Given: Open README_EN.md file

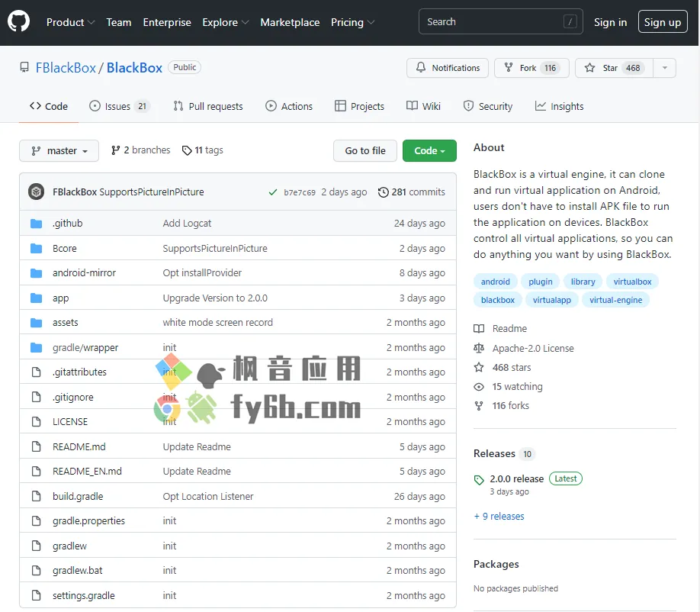Looking at the screenshot, I should click(x=87, y=472).
